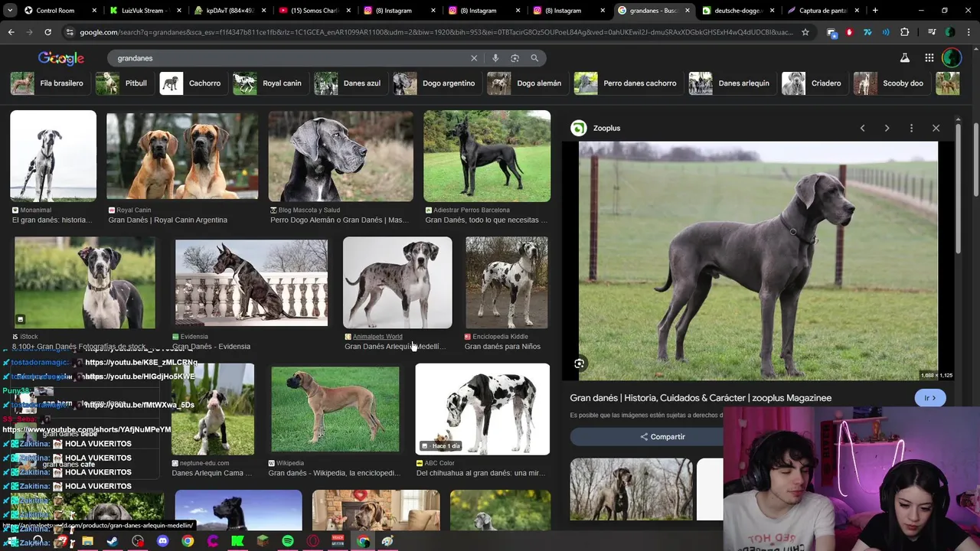Viewport: 980px width, 551px height.
Task: Open the red hand blocker extension
Action: pyautogui.click(x=849, y=32)
